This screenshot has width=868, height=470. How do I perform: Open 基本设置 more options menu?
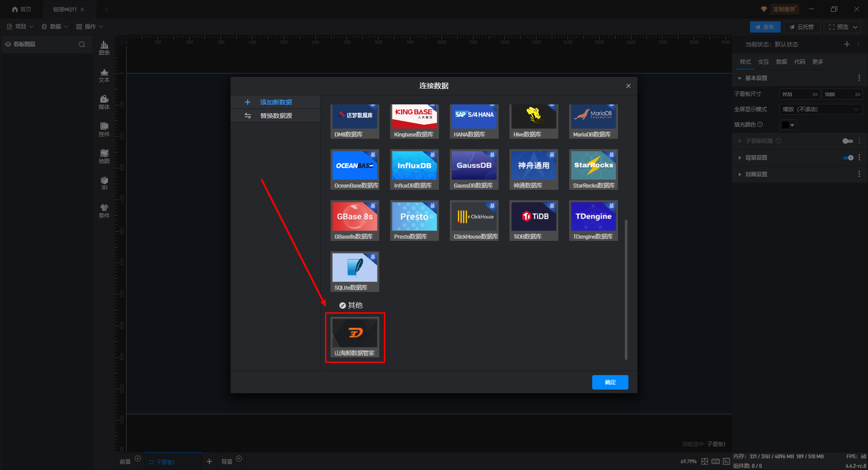859,78
